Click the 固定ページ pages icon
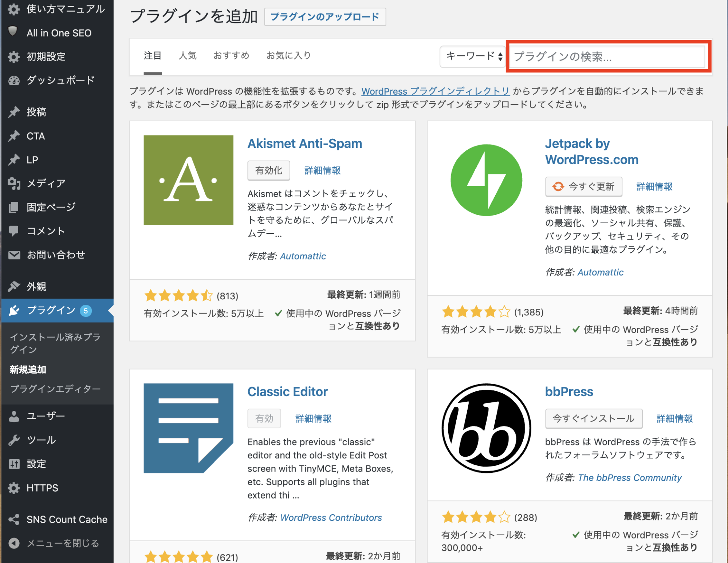The height and width of the screenshot is (563, 728). pos(14,207)
